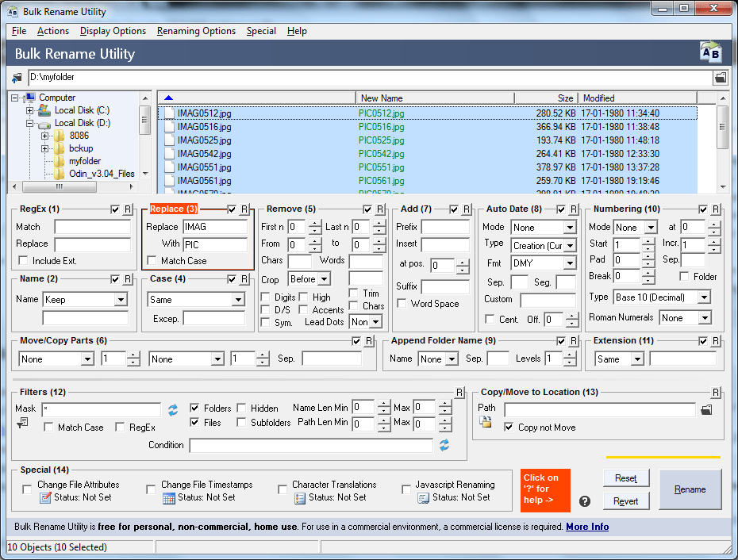
Task: Open Auto Date Mode dropdown
Action: coord(570,228)
